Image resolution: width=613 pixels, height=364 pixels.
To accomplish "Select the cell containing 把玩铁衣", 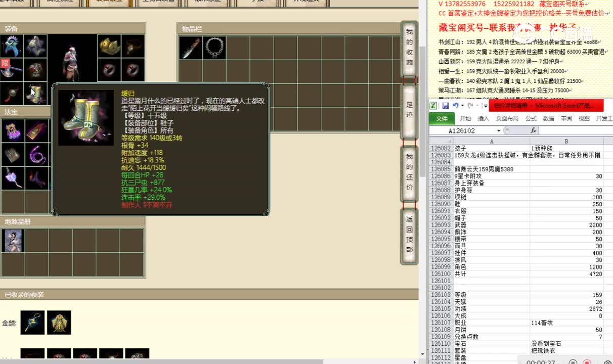I will [x=566, y=351].
